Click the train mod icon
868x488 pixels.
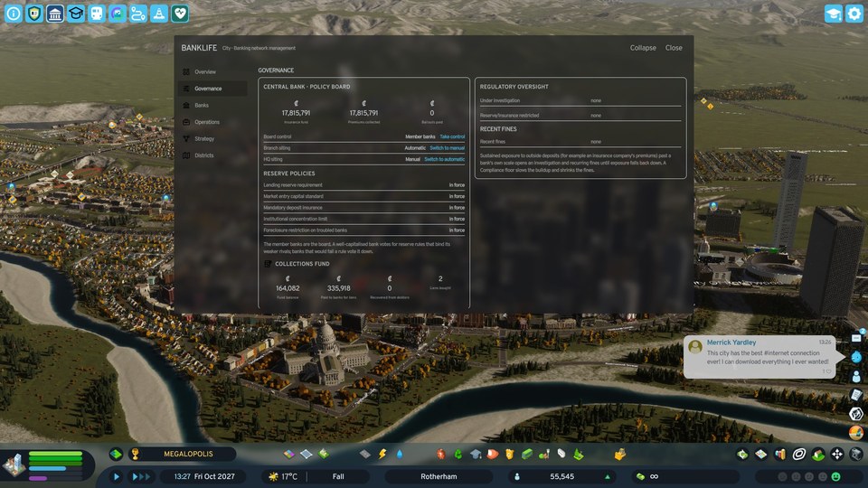[97, 14]
